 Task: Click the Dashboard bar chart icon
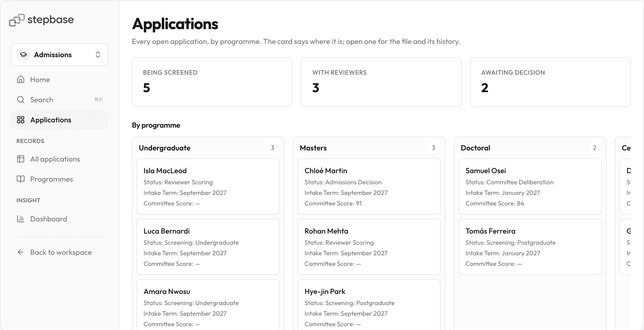point(21,219)
